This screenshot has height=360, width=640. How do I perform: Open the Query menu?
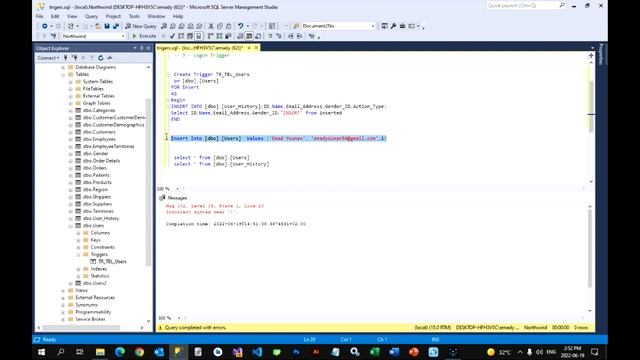click(91, 16)
